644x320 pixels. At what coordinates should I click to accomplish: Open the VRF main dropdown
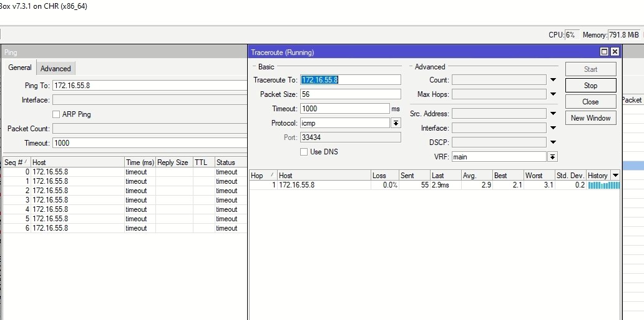[x=553, y=157]
